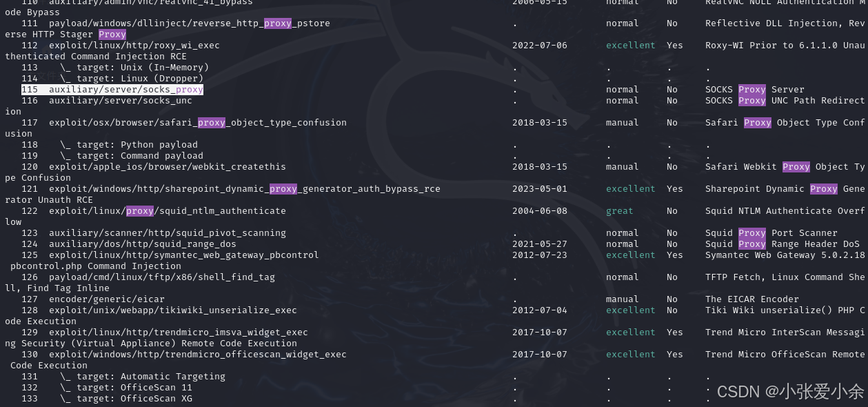Click the encoder/generic/eicar module path
This screenshot has height=407, width=868.
pos(107,299)
